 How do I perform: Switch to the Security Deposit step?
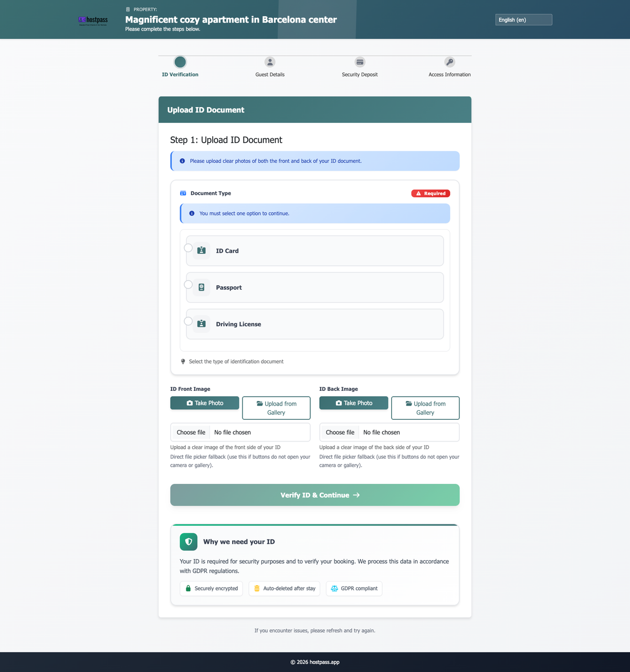tap(360, 67)
